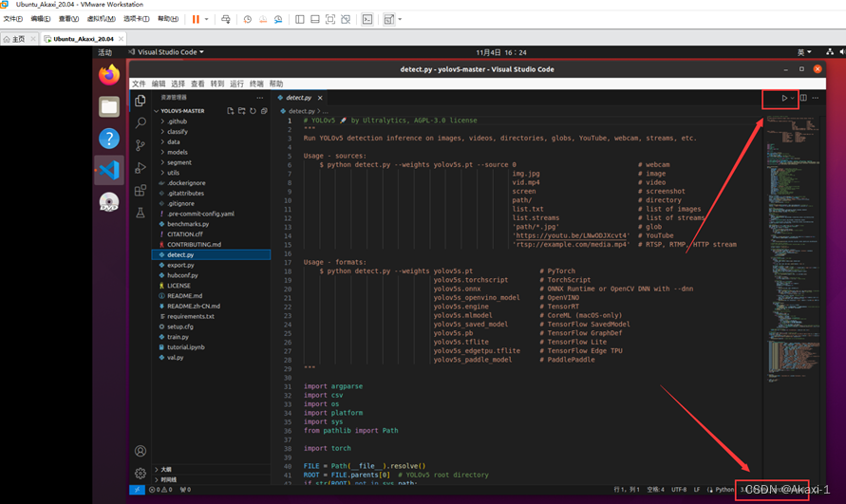
Task: Open the input method 英 dropdown
Action: (x=804, y=52)
